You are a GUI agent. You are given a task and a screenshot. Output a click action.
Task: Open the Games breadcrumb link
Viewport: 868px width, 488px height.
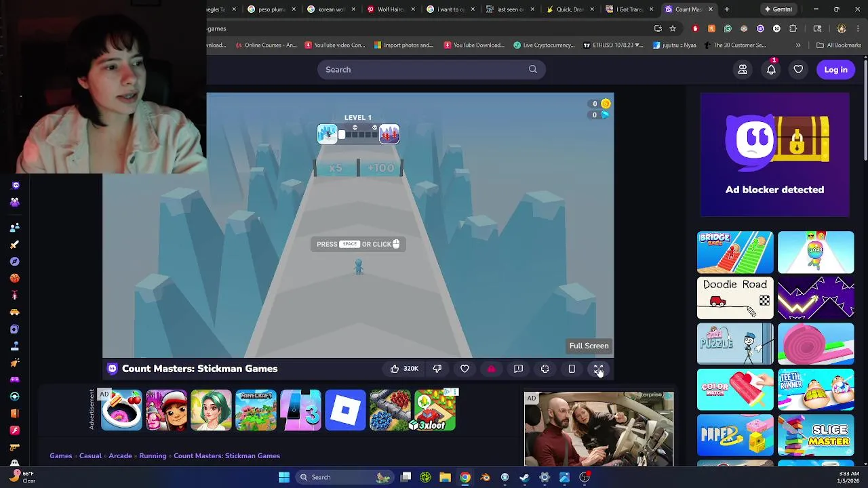61,456
